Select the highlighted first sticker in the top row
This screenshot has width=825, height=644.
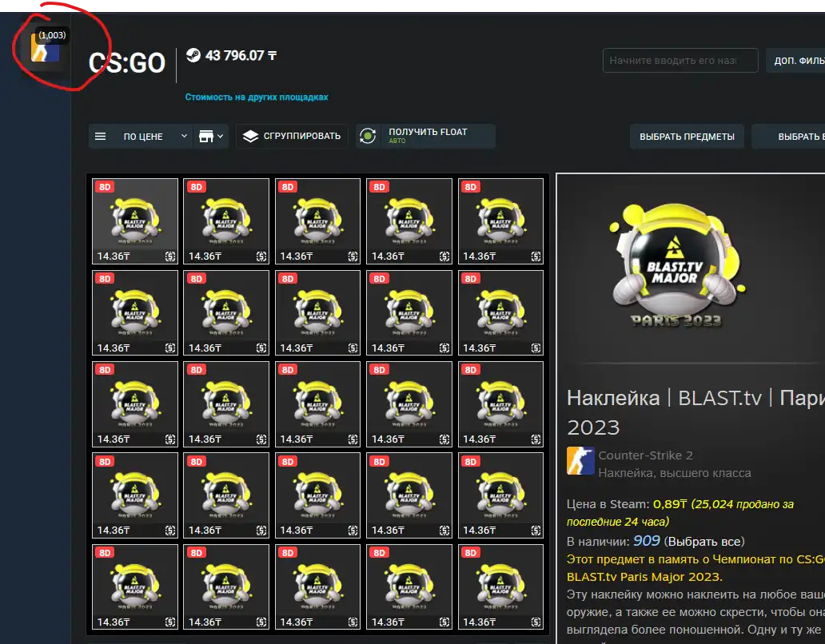135,221
